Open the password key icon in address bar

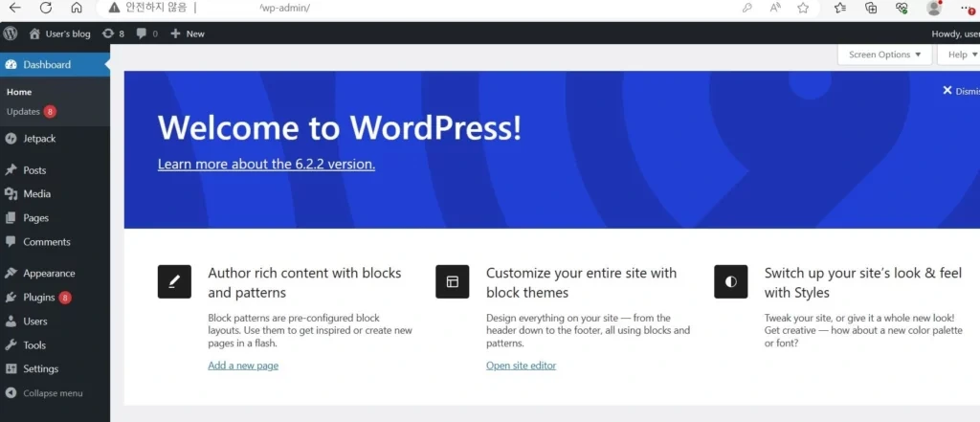[x=746, y=8]
